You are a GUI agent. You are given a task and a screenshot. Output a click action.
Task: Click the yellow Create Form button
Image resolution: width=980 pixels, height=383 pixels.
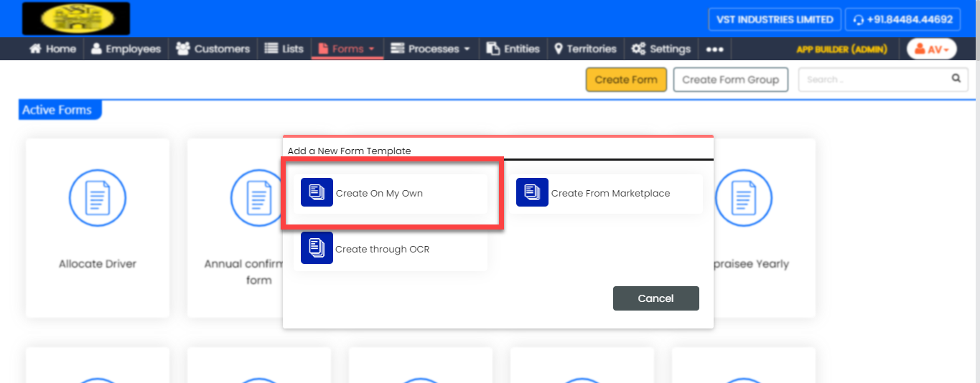click(x=626, y=80)
